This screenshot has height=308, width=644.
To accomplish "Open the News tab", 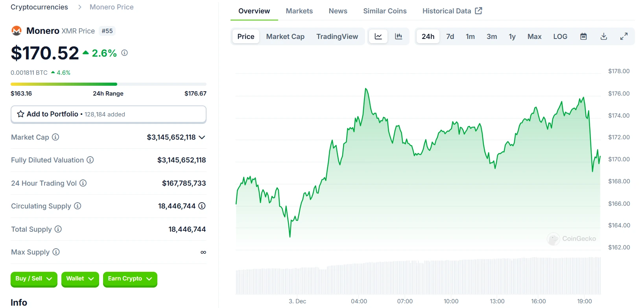I will [338, 11].
